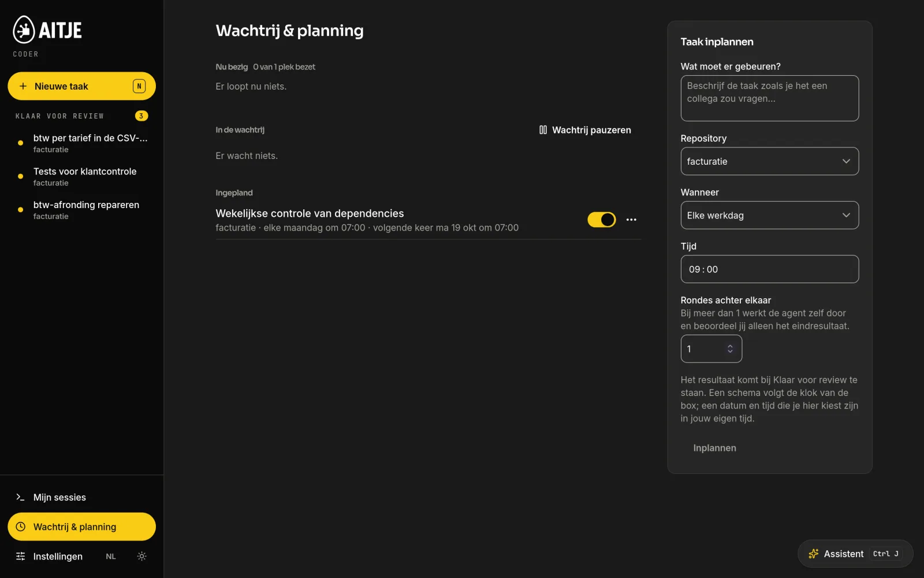The width and height of the screenshot is (924, 578).
Task: Toggle the light/dark theme sun icon
Action: pos(141,556)
